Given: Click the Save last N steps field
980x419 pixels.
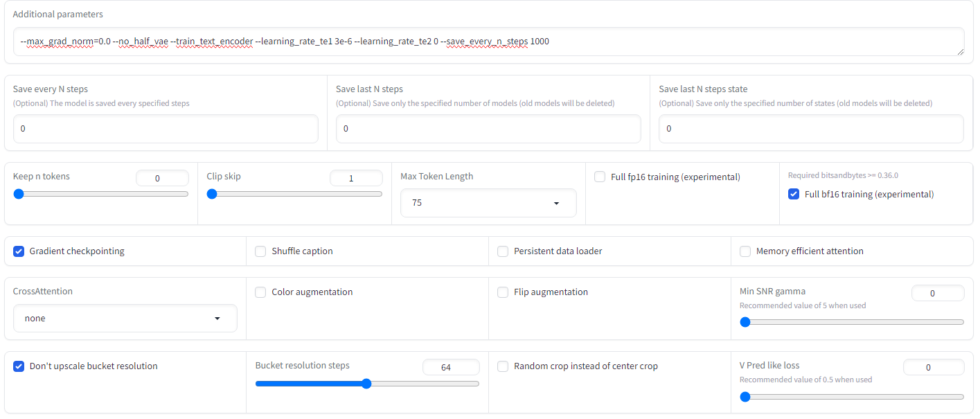Looking at the screenshot, I should tap(488, 129).
